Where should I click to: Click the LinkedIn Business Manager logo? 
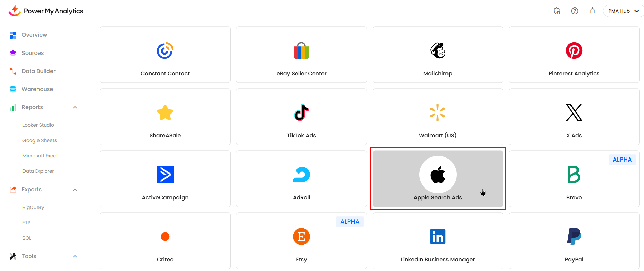[x=438, y=237]
